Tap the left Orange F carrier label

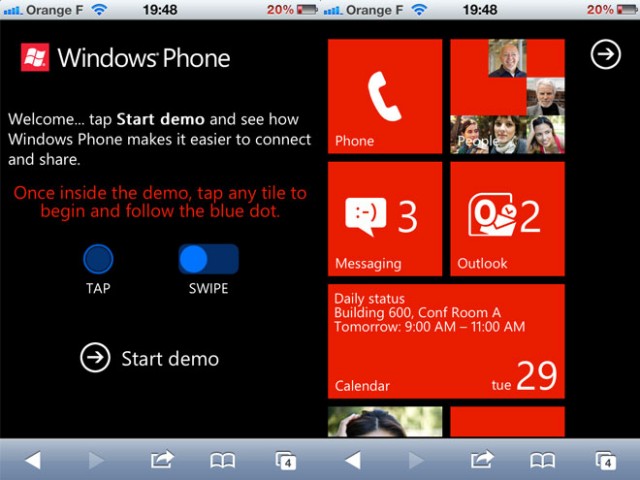click(x=54, y=9)
